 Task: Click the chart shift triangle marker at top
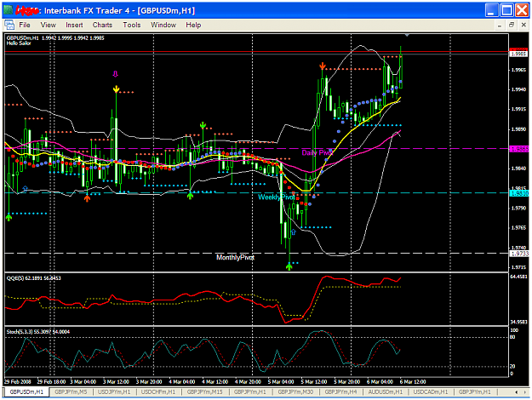(x=407, y=35)
